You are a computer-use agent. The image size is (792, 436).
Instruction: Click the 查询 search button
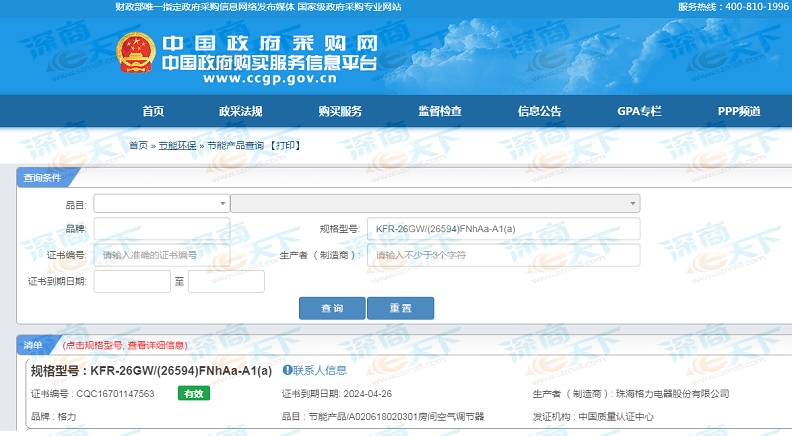(332, 308)
